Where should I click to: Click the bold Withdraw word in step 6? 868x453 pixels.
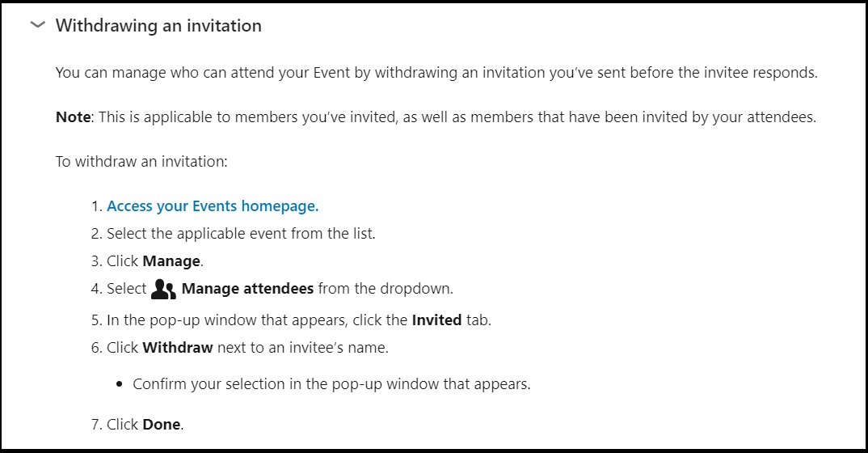(x=178, y=348)
